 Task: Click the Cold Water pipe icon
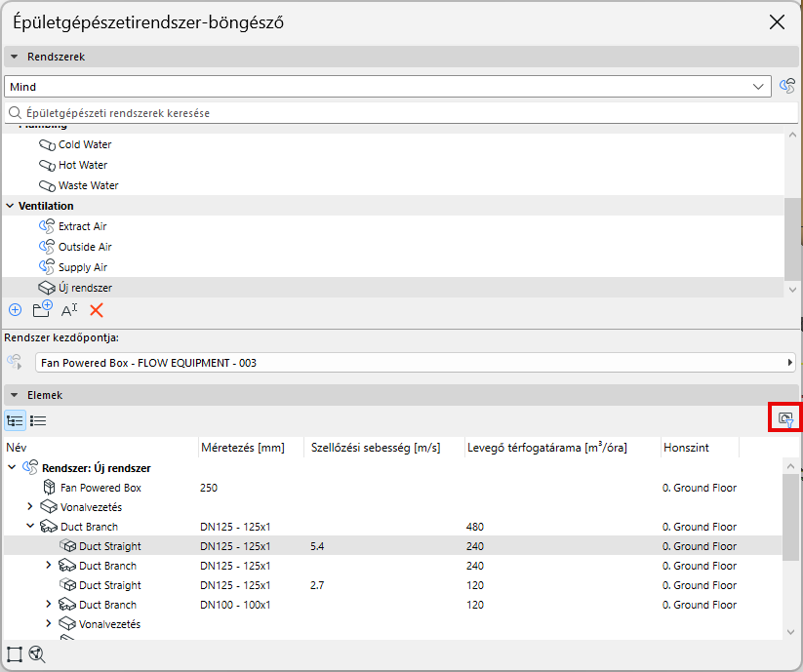[x=47, y=145]
